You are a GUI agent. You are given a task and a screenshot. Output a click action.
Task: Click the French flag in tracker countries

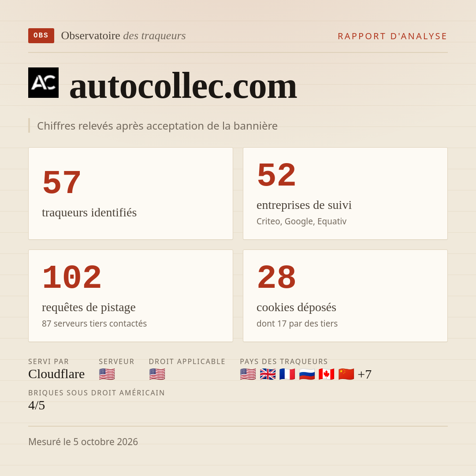[287, 374]
